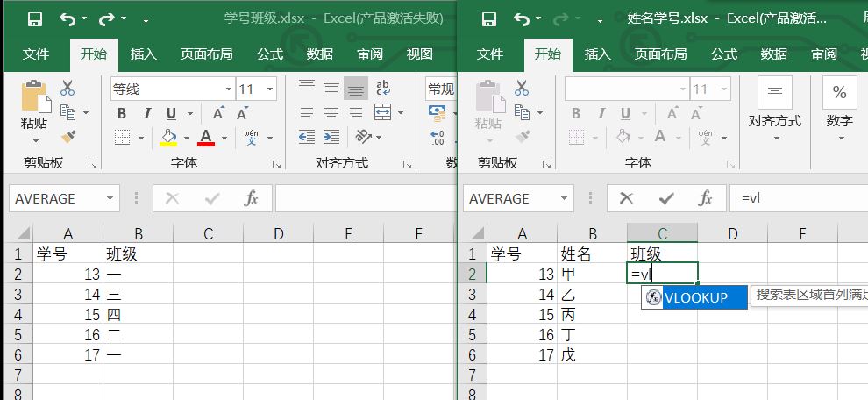Paste clipboard in 学号班级 window
Screen dimensions: 868x400
[x=34, y=105]
